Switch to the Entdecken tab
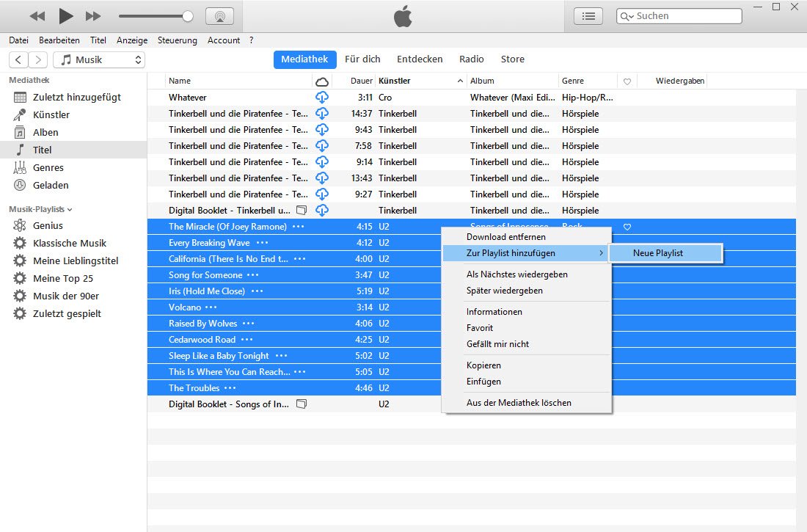Image resolution: width=807 pixels, height=532 pixels. (420, 59)
